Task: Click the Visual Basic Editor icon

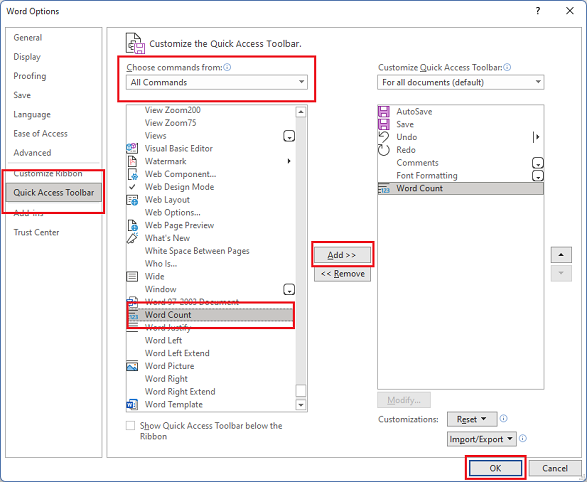Action: click(132, 148)
